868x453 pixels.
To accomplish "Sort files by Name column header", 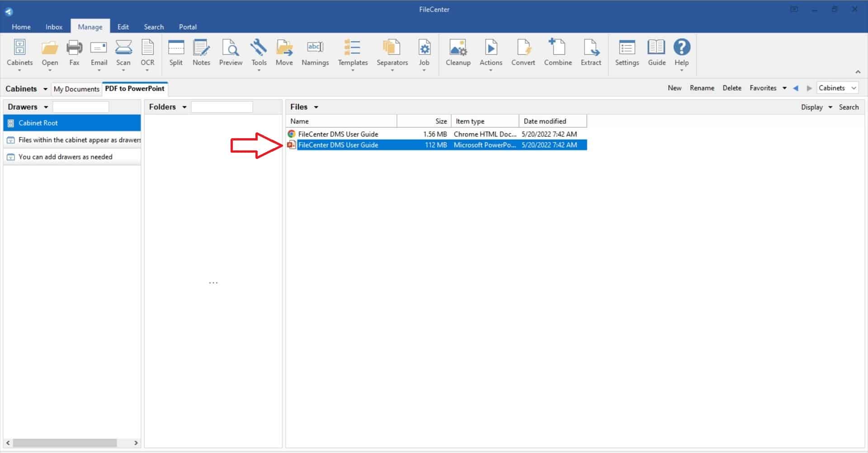I will (342, 121).
